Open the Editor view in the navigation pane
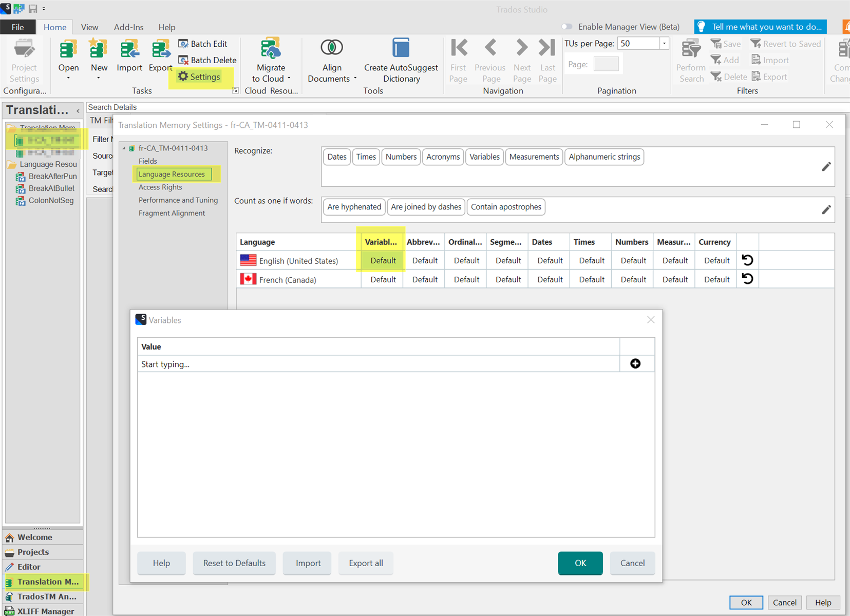Image resolution: width=850 pixels, height=616 pixels. tap(43, 567)
